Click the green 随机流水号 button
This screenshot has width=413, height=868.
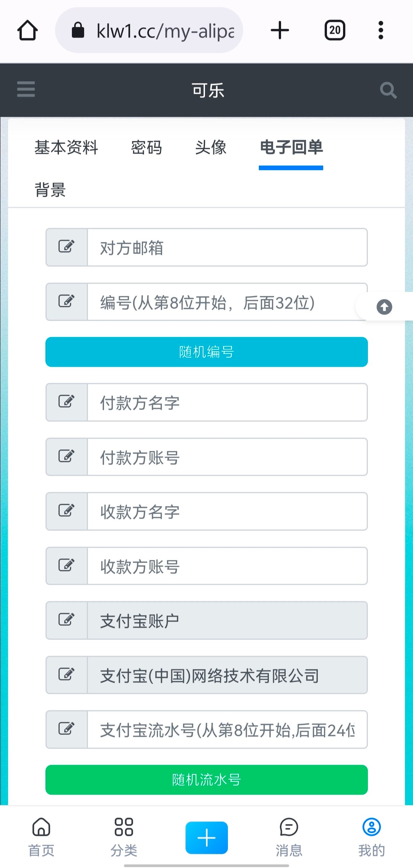206,780
